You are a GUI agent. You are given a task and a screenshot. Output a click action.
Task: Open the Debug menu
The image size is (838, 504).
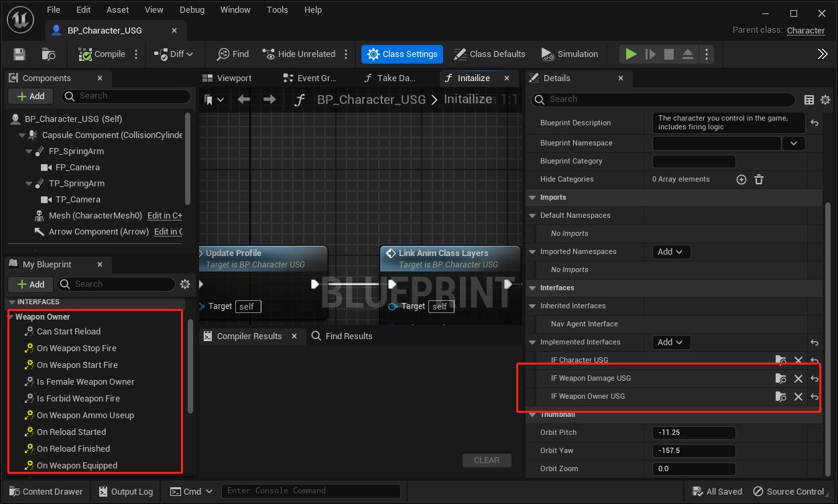(x=192, y=9)
